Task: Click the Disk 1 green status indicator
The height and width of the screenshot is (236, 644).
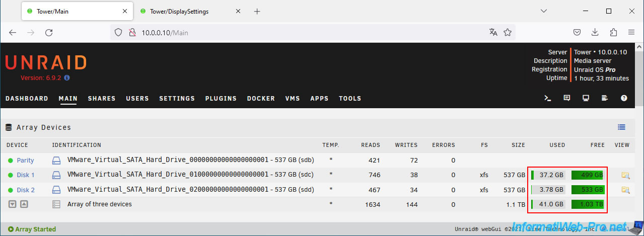Action: point(10,175)
